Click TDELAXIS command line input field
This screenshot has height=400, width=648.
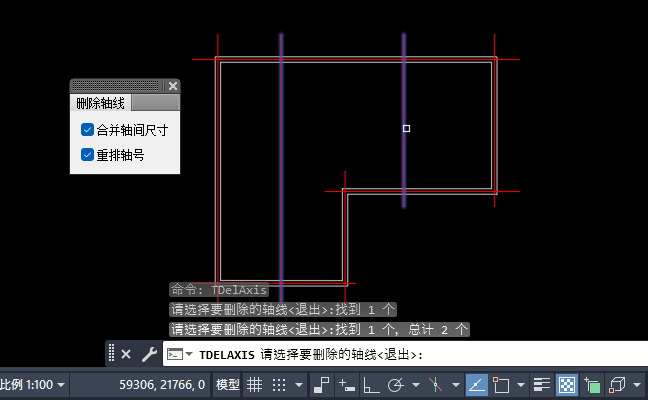click(x=405, y=354)
